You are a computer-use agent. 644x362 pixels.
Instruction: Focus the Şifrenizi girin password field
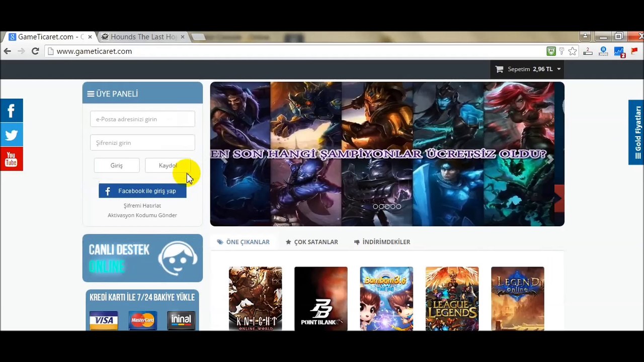tap(142, 143)
